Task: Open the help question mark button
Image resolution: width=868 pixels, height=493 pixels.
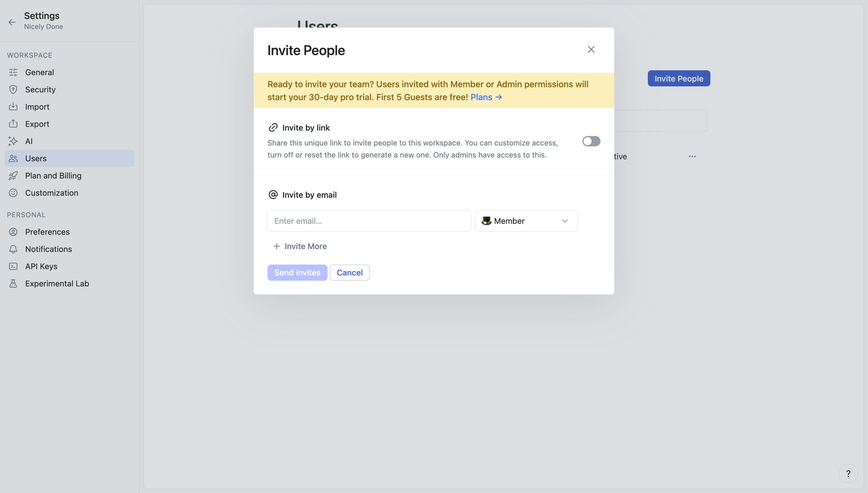Action: 849,473
